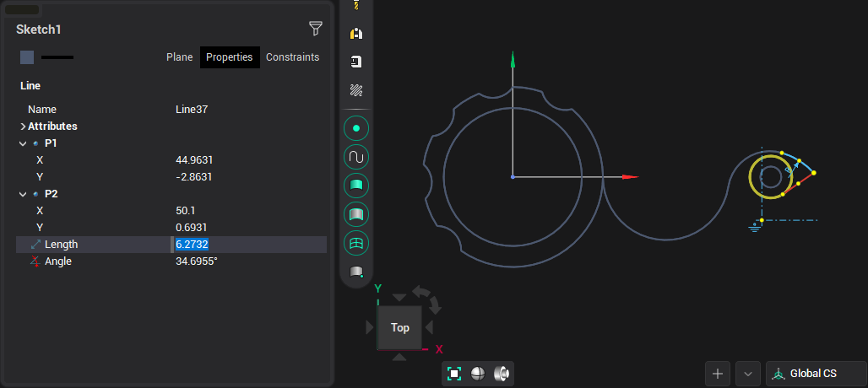This screenshot has height=388, width=868.
Task: Switch to the Plane tab
Action: [x=179, y=57]
